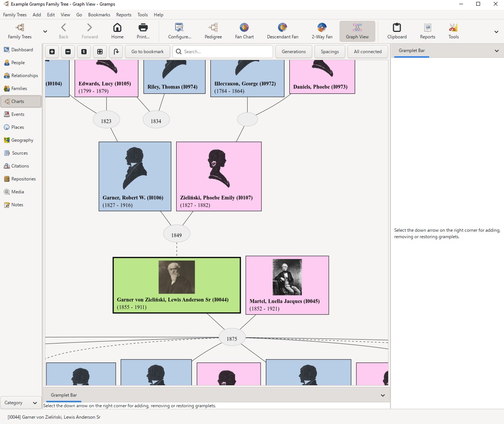Open the Edit menu

tap(51, 15)
